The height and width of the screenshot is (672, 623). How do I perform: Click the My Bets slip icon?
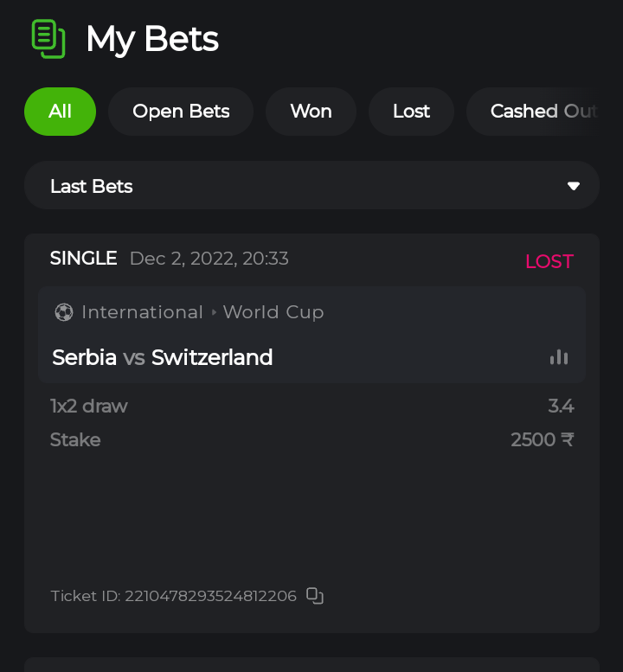[48, 39]
